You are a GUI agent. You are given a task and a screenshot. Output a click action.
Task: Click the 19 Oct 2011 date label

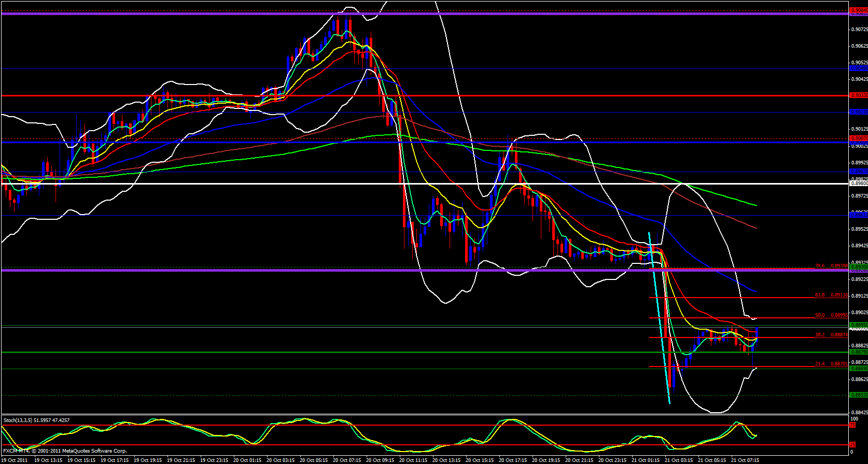coord(15,460)
